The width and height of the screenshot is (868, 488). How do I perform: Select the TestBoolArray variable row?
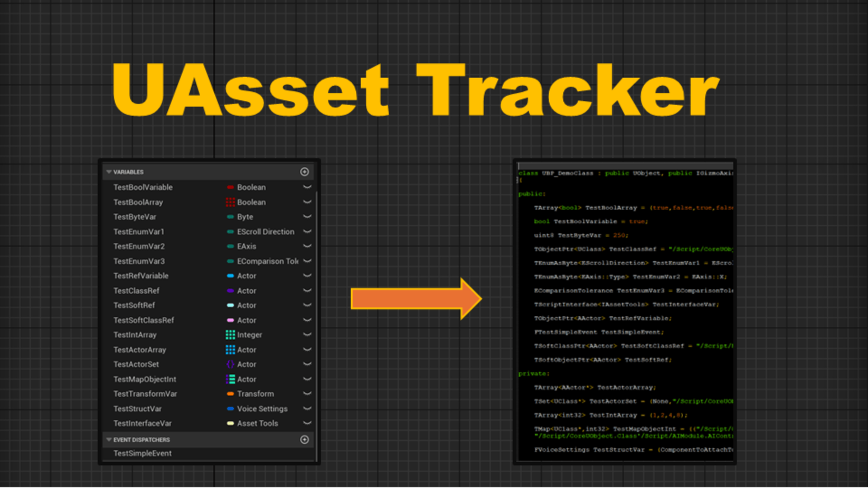pyautogui.click(x=209, y=202)
